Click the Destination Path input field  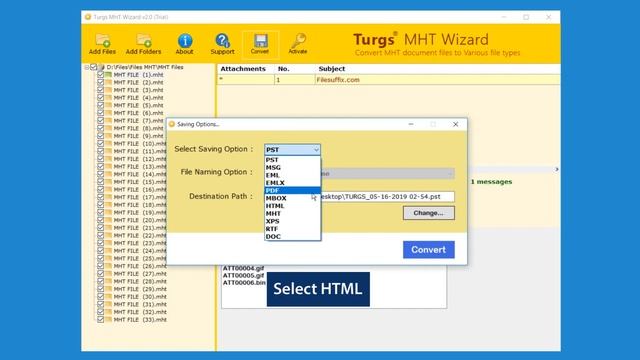click(387, 197)
